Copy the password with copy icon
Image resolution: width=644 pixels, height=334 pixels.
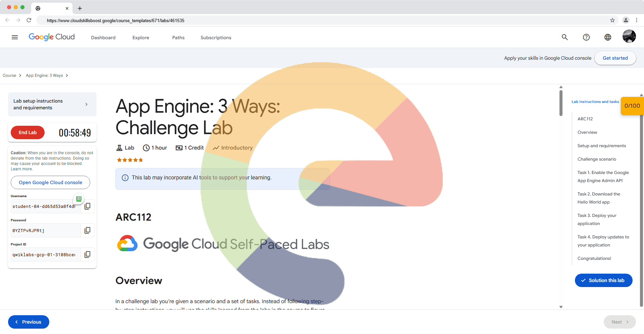click(88, 230)
